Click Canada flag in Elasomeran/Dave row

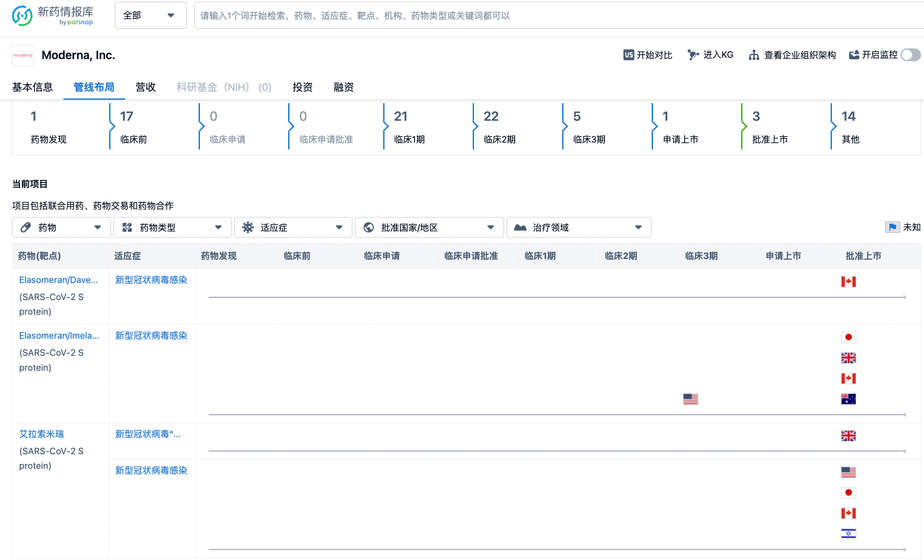click(x=848, y=282)
